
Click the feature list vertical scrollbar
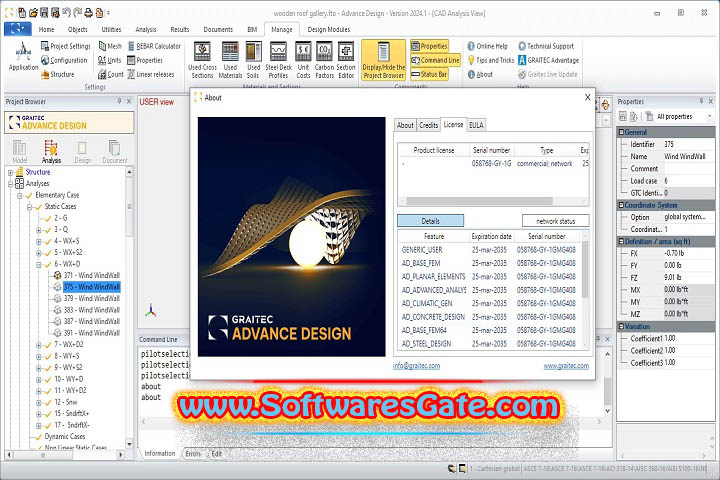585,269
